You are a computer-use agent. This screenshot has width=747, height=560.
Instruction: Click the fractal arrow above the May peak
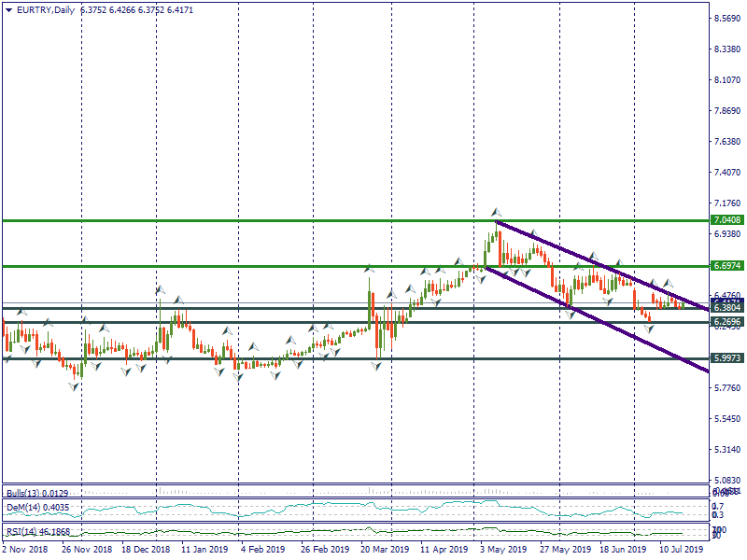[498, 213]
